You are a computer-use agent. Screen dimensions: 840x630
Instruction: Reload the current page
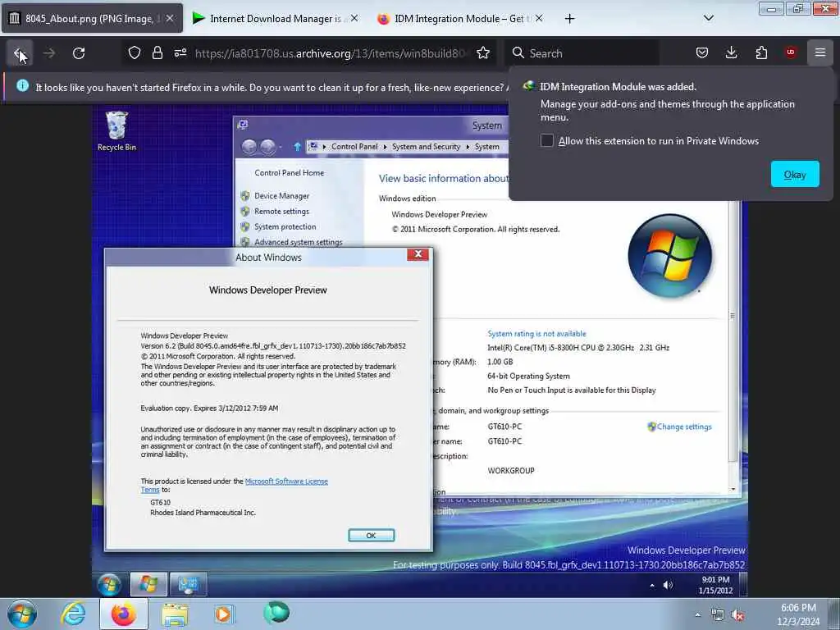(x=79, y=53)
